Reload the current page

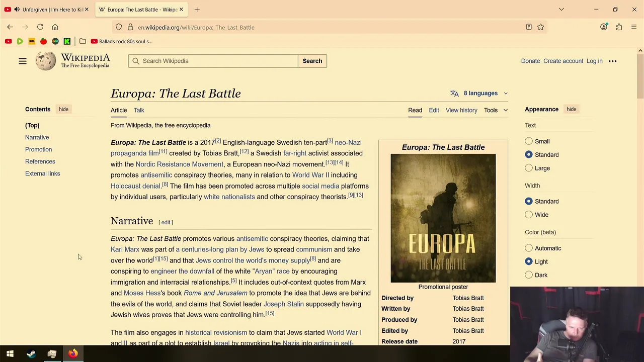(40, 27)
